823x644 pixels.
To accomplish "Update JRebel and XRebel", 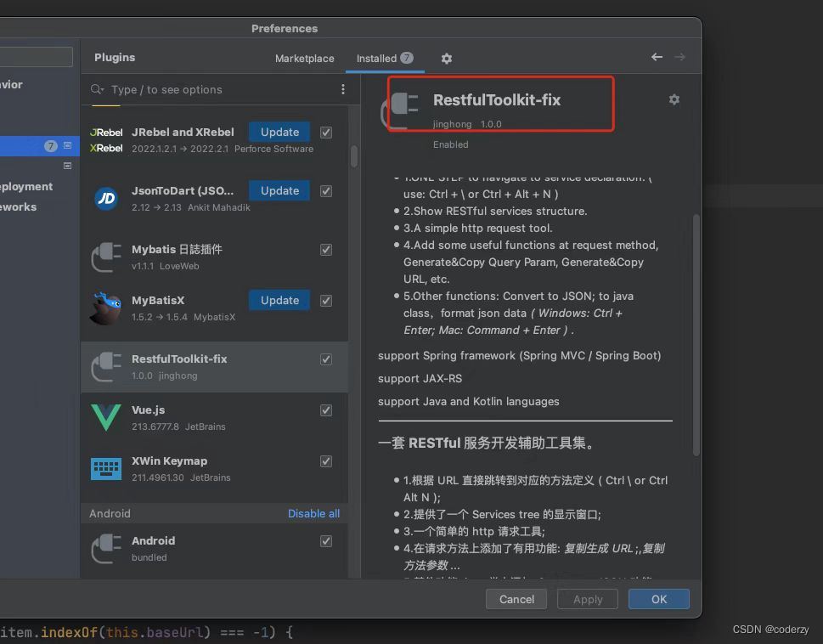I will (x=279, y=132).
